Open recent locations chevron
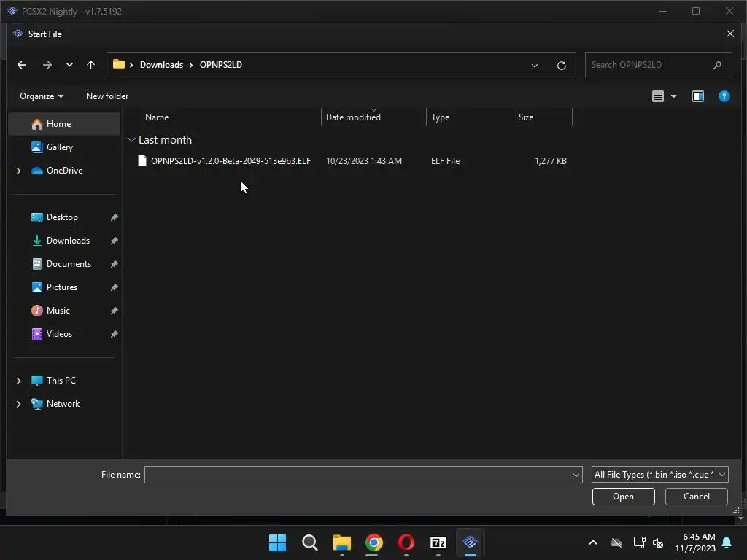The image size is (747, 560). pyautogui.click(x=69, y=65)
